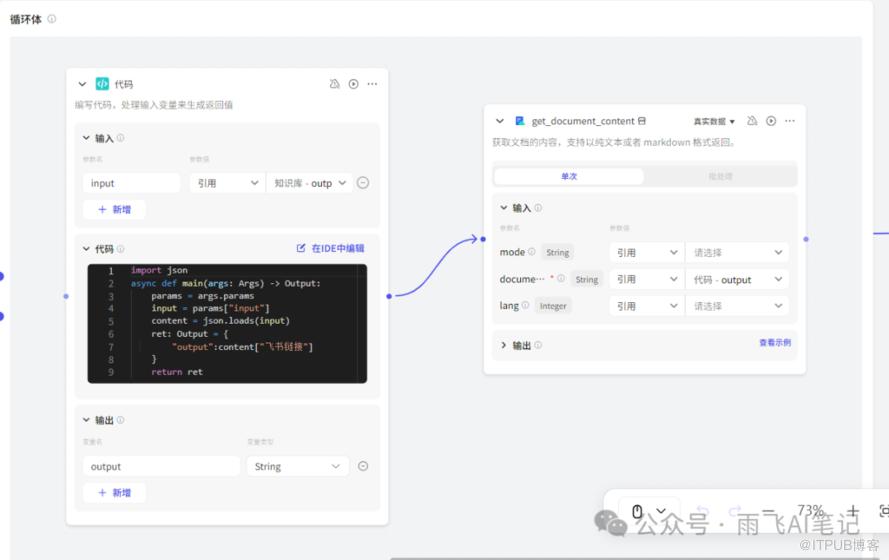Open the 代码 - output value dropdown

[737, 279]
